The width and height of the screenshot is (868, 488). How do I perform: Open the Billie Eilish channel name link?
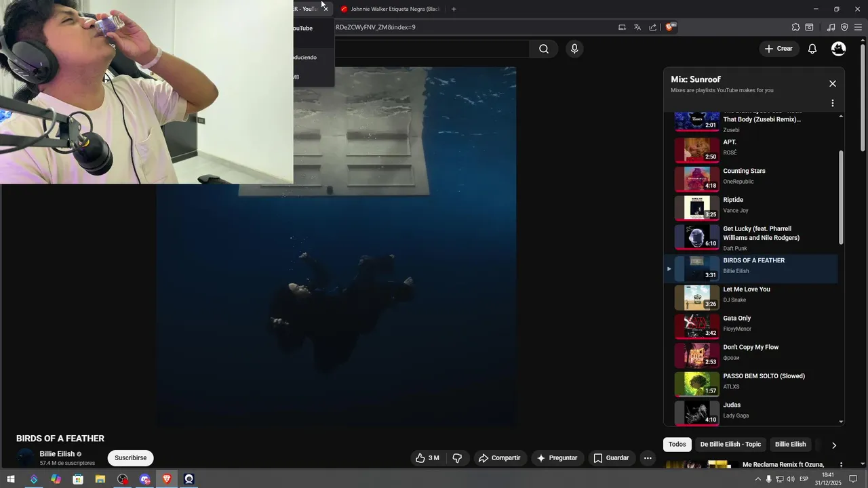coord(57,454)
